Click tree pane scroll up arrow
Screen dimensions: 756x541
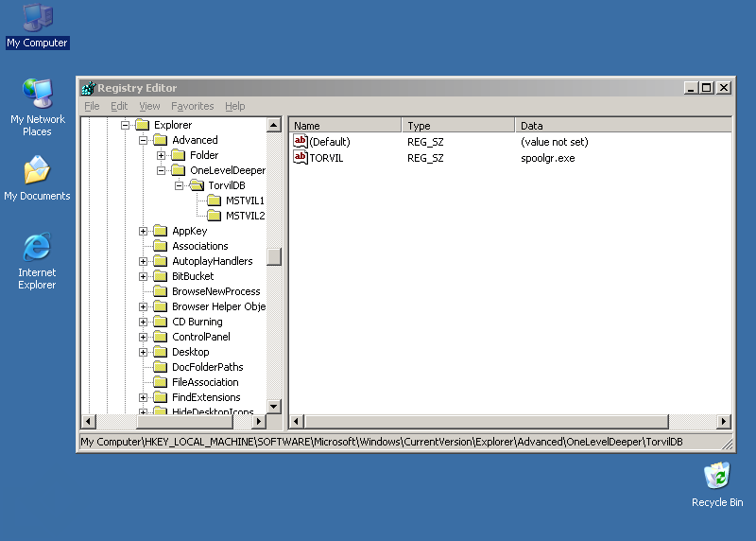[x=274, y=125]
